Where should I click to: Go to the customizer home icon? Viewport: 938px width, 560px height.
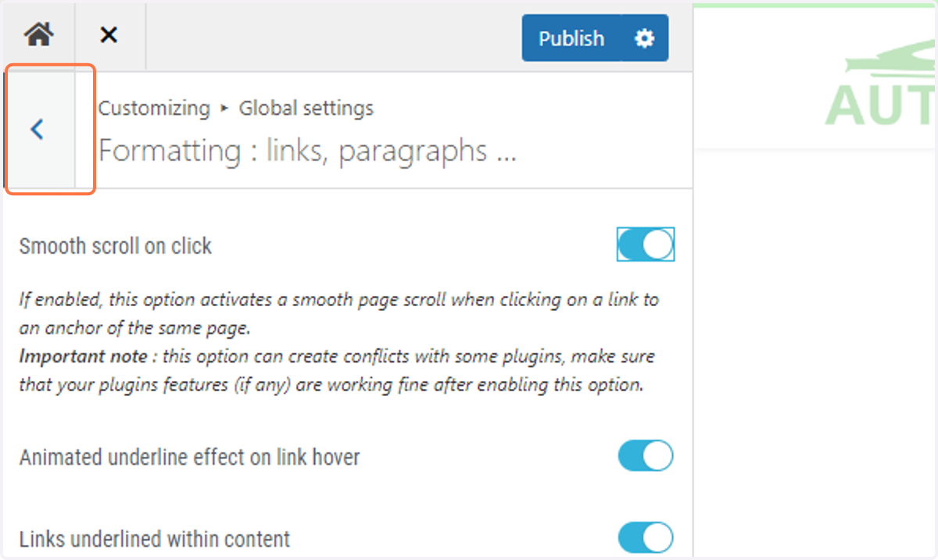[38, 35]
